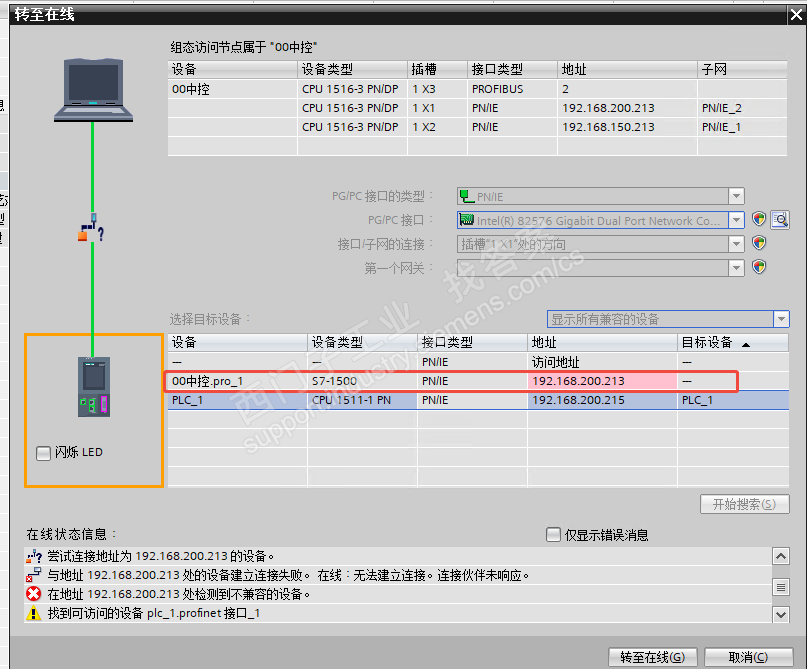This screenshot has width=807, height=669.
Task: Click shield icon next to PG/PC interface dropdown
Action: click(x=759, y=219)
